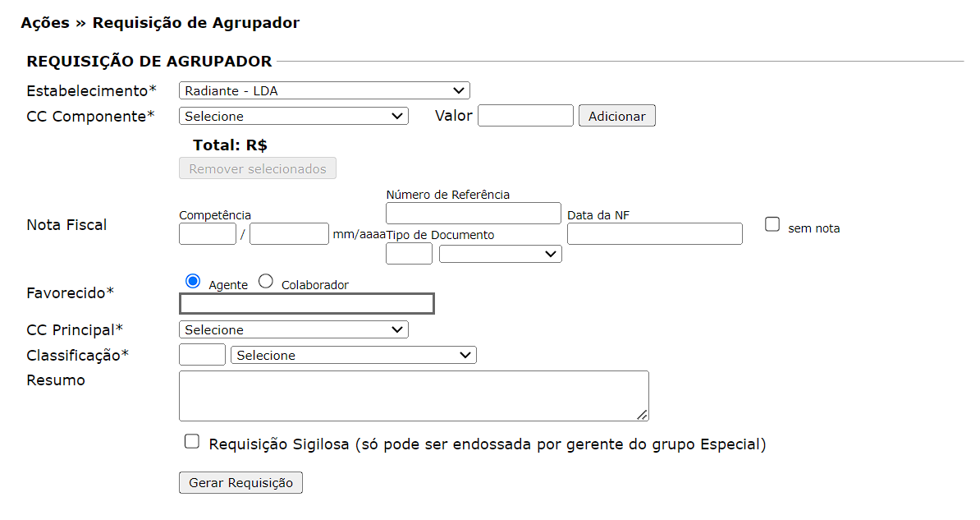Click the Resumo text area
Image resolution: width=980 pixels, height=520 pixels.
tap(414, 396)
